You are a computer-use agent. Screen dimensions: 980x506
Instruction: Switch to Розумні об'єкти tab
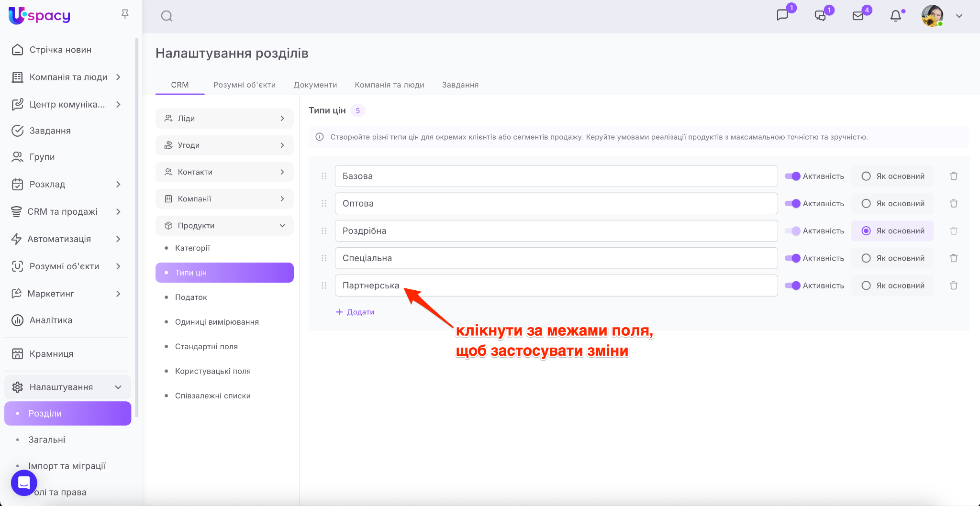coord(244,85)
